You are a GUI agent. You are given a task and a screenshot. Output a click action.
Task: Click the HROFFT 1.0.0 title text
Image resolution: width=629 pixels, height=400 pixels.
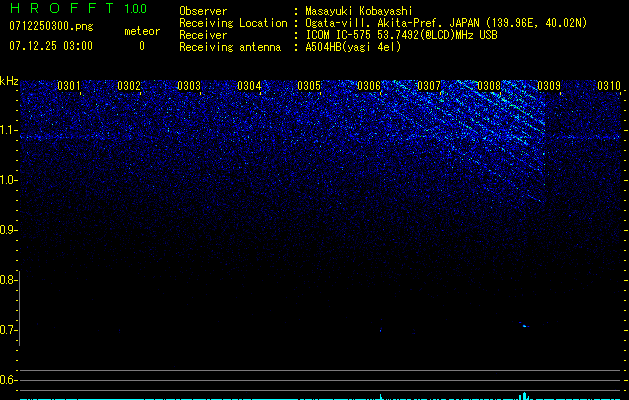click(x=78, y=8)
